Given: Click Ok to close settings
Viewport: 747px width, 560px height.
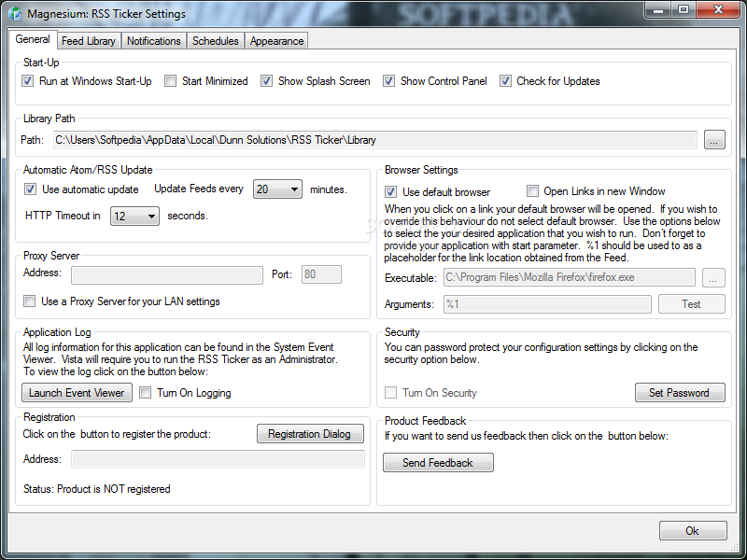Looking at the screenshot, I should [693, 530].
